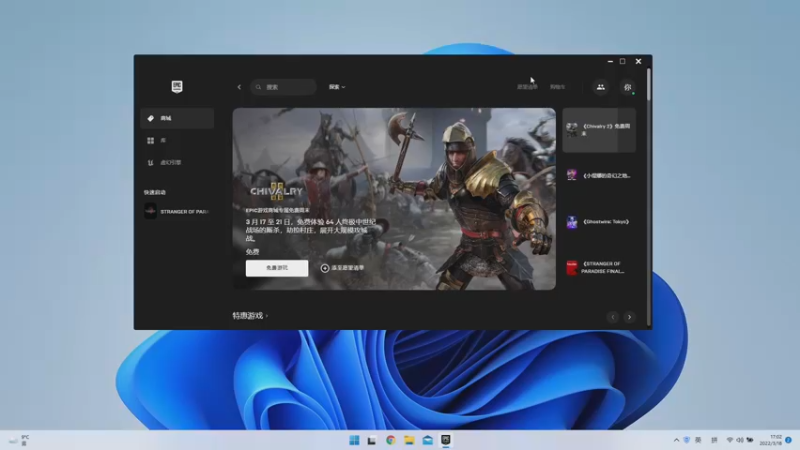The height and width of the screenshot is (450, 800).
Task: Click into the search (搜索) field
Action: click(283, 87)
